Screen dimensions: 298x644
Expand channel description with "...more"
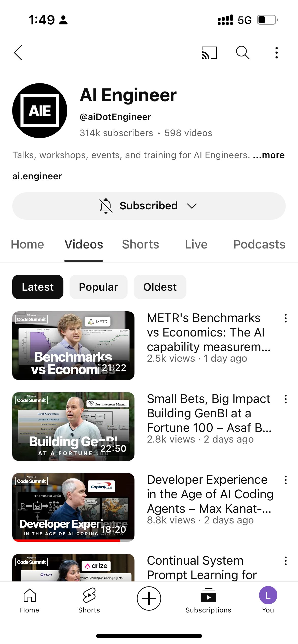(x=269, y=155)
